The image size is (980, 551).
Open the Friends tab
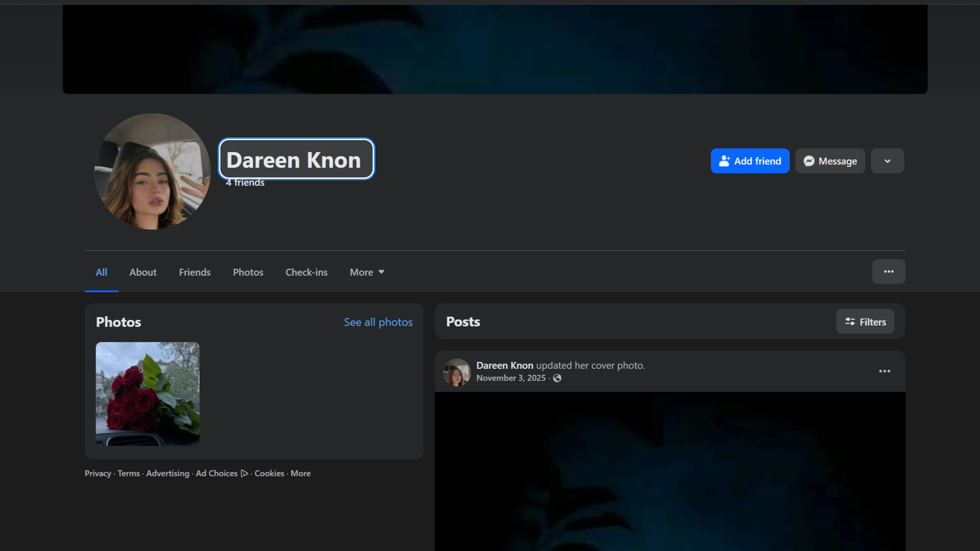click(194, 272)
